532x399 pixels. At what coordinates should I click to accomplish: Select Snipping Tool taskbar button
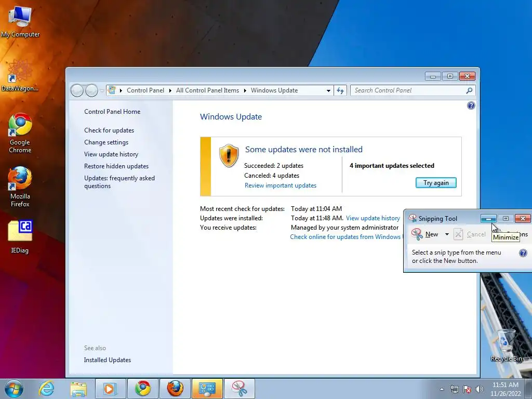[x=239, y=389]
